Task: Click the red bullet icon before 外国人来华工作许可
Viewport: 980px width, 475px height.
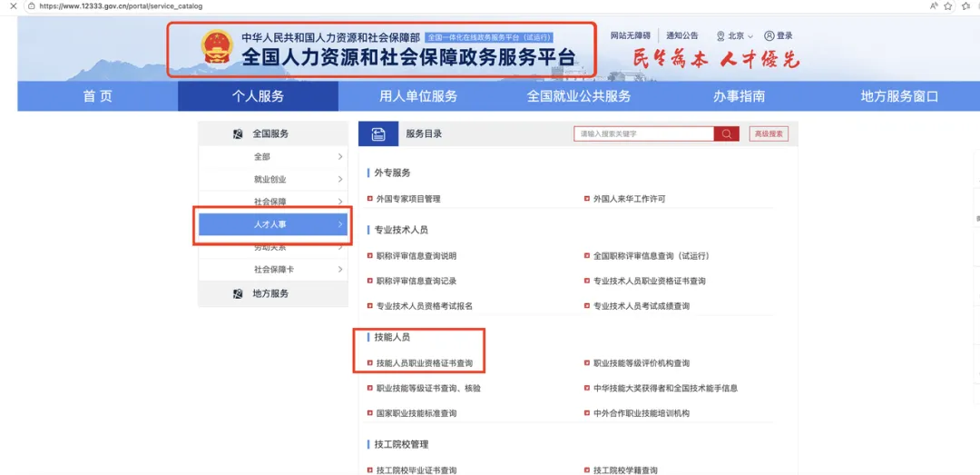Action: coord(587,198)
